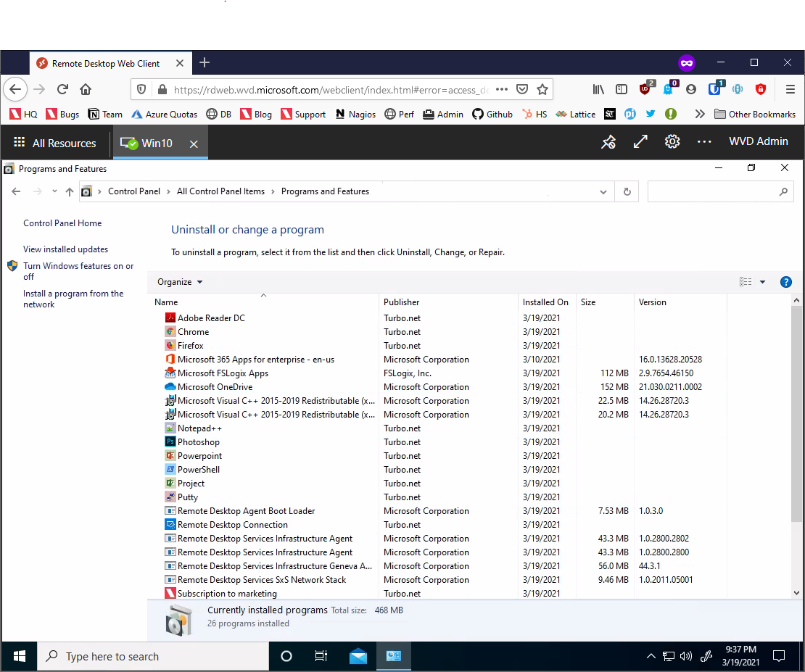This screenshot has width=805, height=672.
Task: Expand the view options dropdown arrow
Action: point(762,282)
